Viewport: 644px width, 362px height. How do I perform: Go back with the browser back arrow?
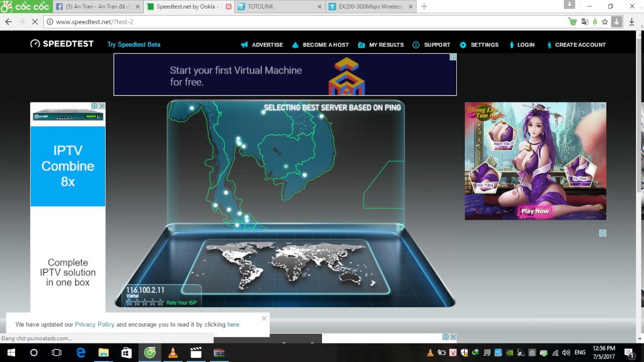[x=8, y=22]
